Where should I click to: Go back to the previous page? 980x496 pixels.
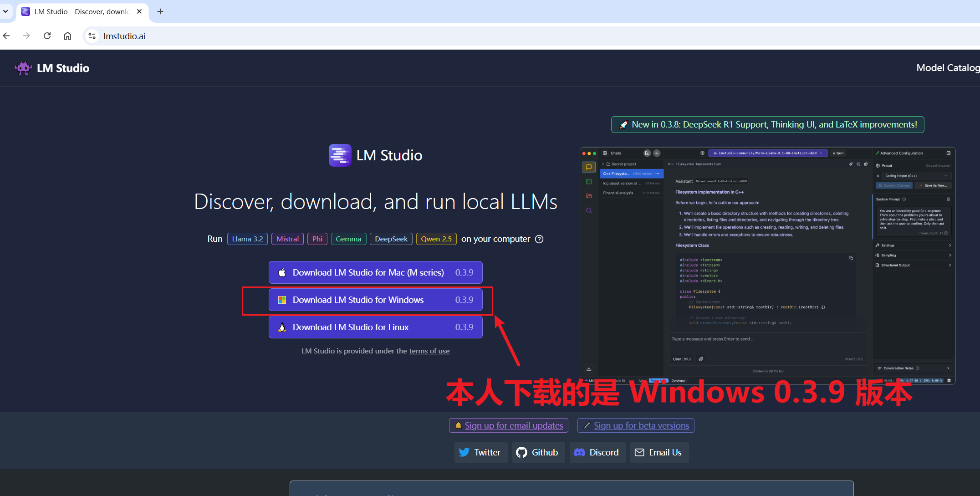[x=6, y=36]
